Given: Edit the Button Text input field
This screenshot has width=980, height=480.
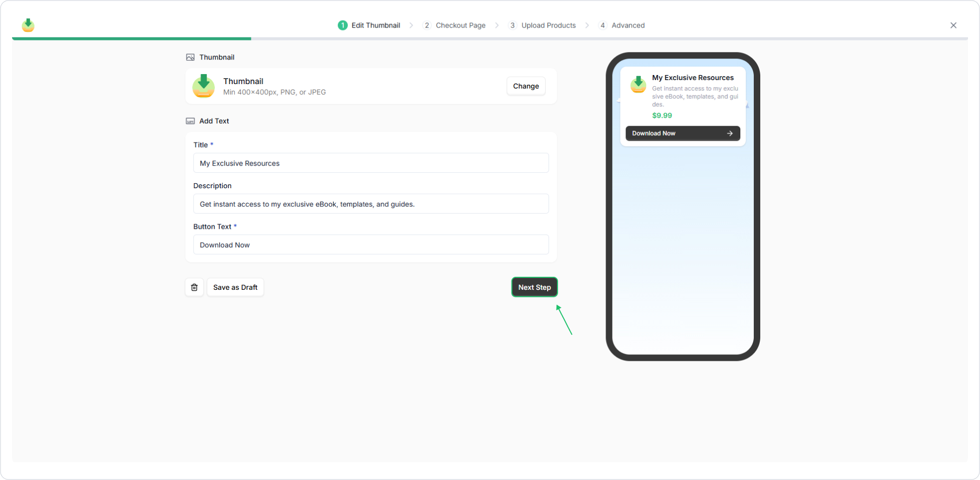Looking at the screenshot, I should pyautogui.click(x=371, y=245).
